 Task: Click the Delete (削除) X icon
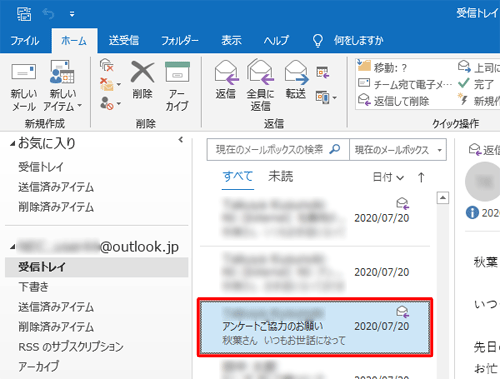tap(142, 72)
